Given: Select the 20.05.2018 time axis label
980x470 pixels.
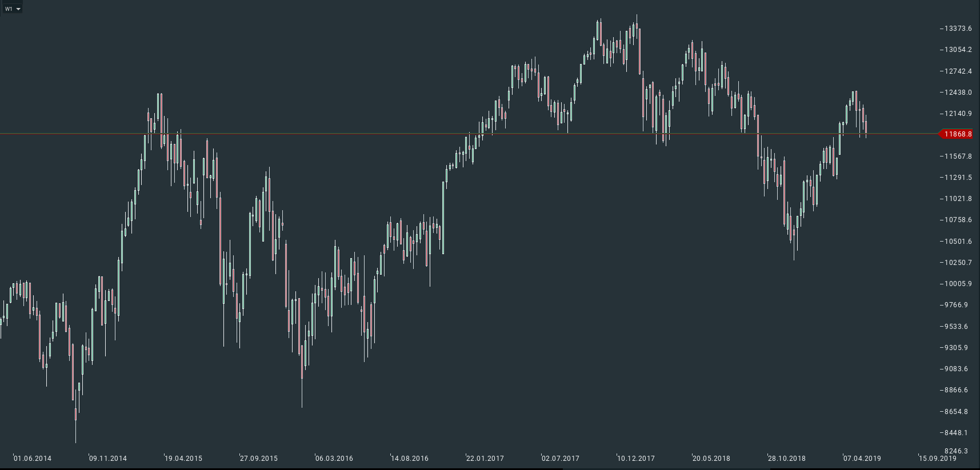Looking at the screenshot, I should 711,458.
